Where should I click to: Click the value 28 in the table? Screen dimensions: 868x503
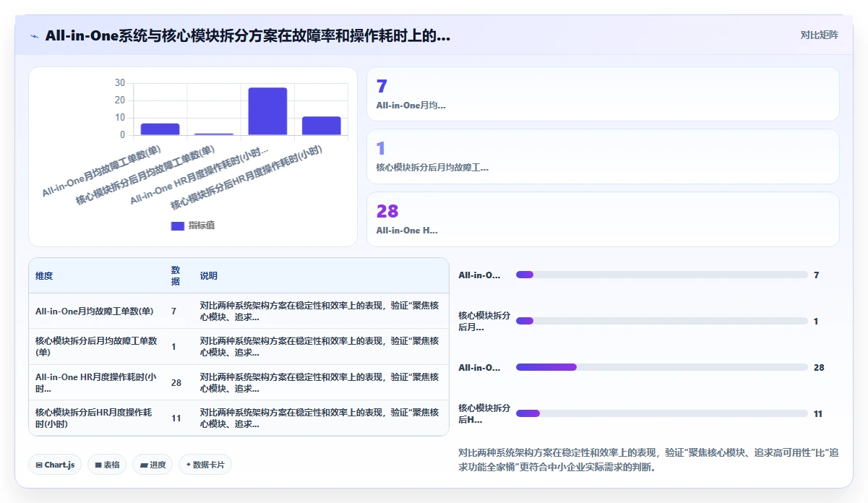(176, 382)
